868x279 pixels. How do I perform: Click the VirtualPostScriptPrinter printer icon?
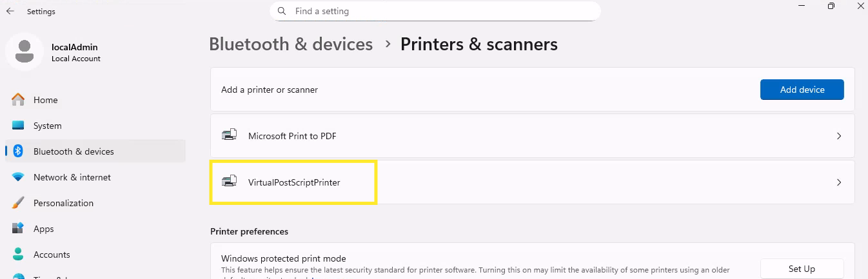click(x=230, y=182)
